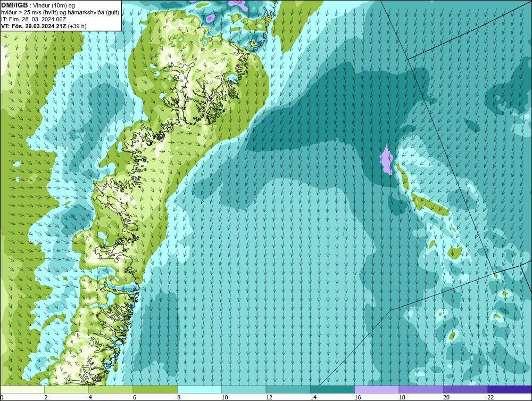Click the 12–14 m/s teal legend swatch
Screen dimensions: 532x401
(x=288, y=389)
